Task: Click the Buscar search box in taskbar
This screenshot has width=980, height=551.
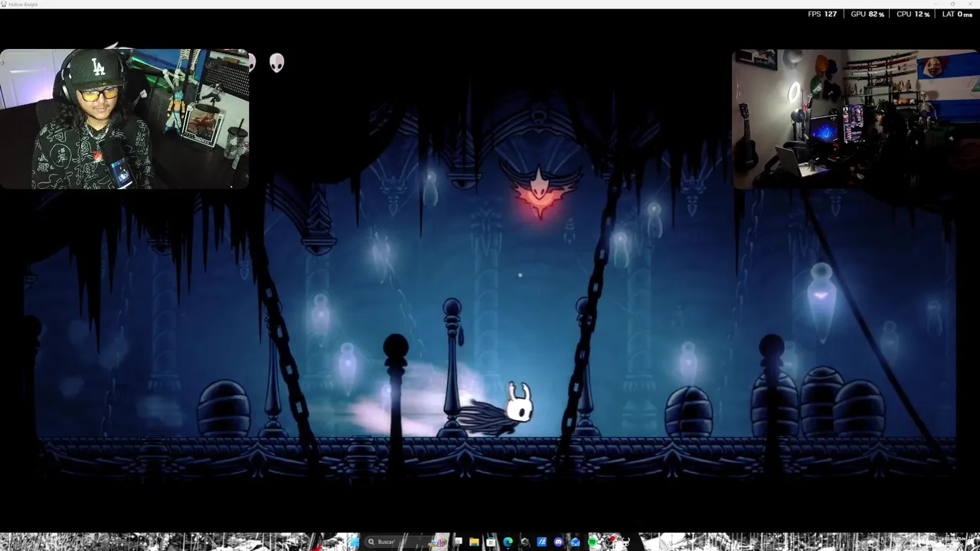Action: click(x=406, y=542)
